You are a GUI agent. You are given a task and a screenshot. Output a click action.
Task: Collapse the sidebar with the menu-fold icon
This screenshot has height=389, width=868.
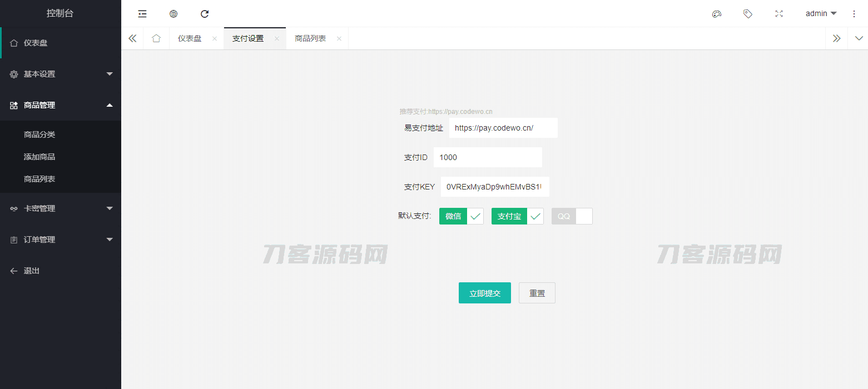[142, 14]
